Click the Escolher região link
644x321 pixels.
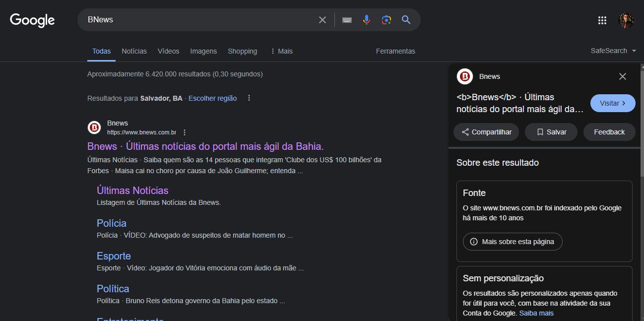pyautogui.click(x=212, y=98)
